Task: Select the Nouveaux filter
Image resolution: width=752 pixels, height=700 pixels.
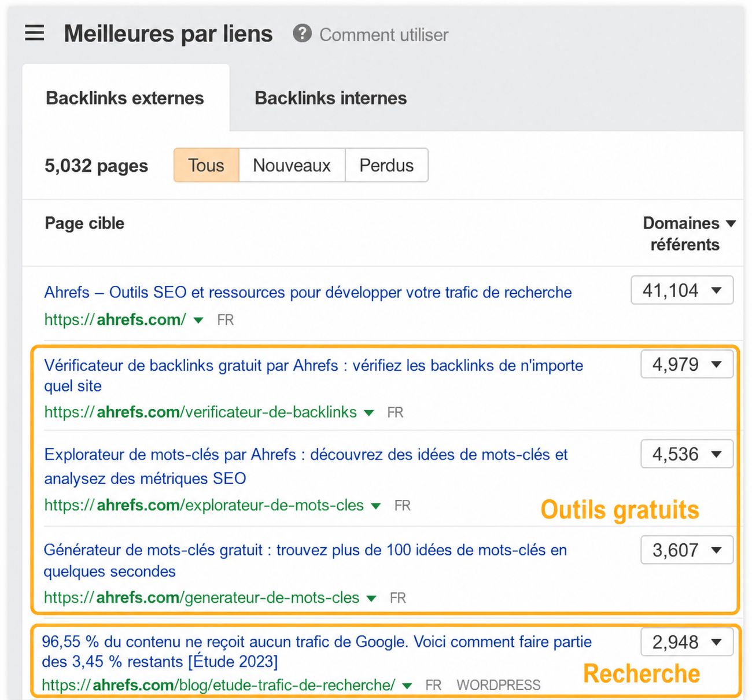Action: (x=292, y=165)
